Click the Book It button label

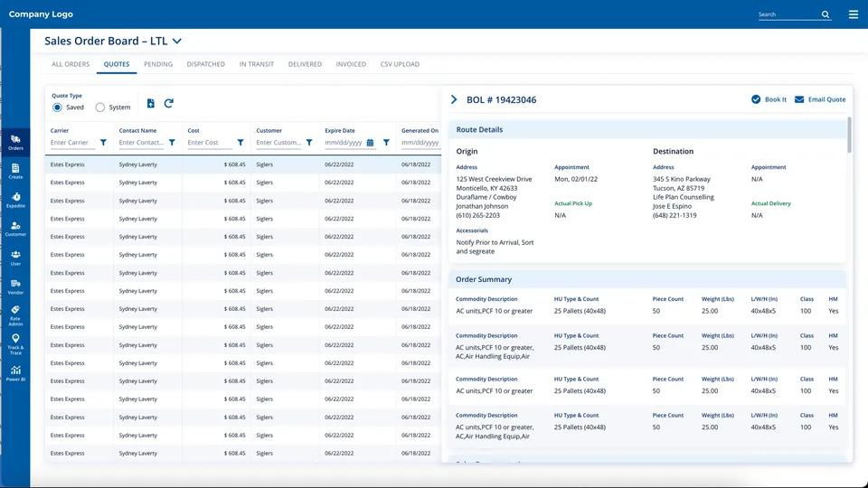coord(776,99)
